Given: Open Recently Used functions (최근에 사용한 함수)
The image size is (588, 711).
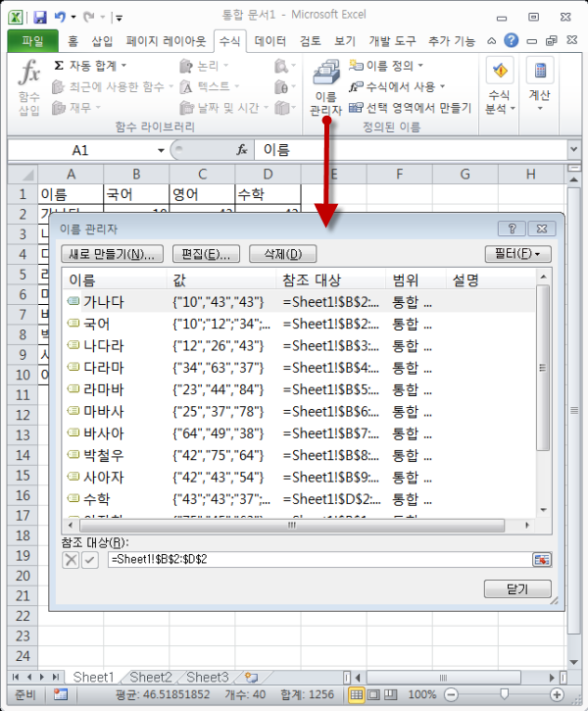Looking at the screenshot, I should point(112,86).
